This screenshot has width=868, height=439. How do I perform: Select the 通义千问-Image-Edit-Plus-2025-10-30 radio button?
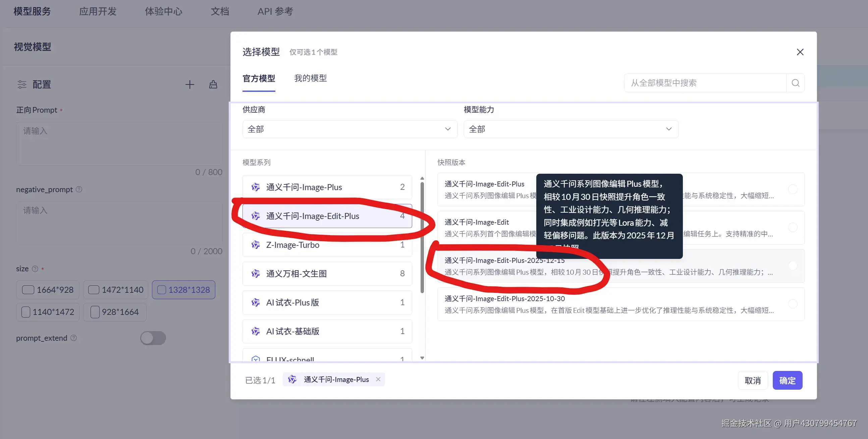point(794,303)
